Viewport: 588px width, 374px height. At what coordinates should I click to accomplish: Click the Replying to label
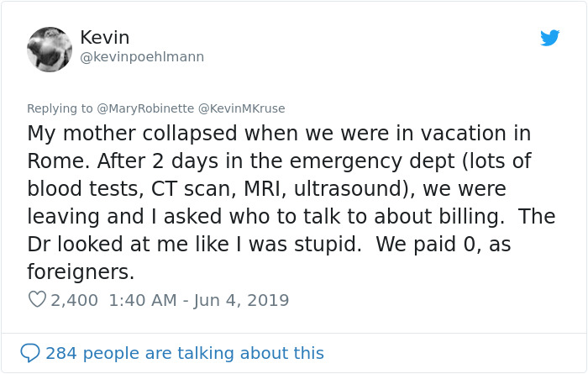(x=60, y=108)
